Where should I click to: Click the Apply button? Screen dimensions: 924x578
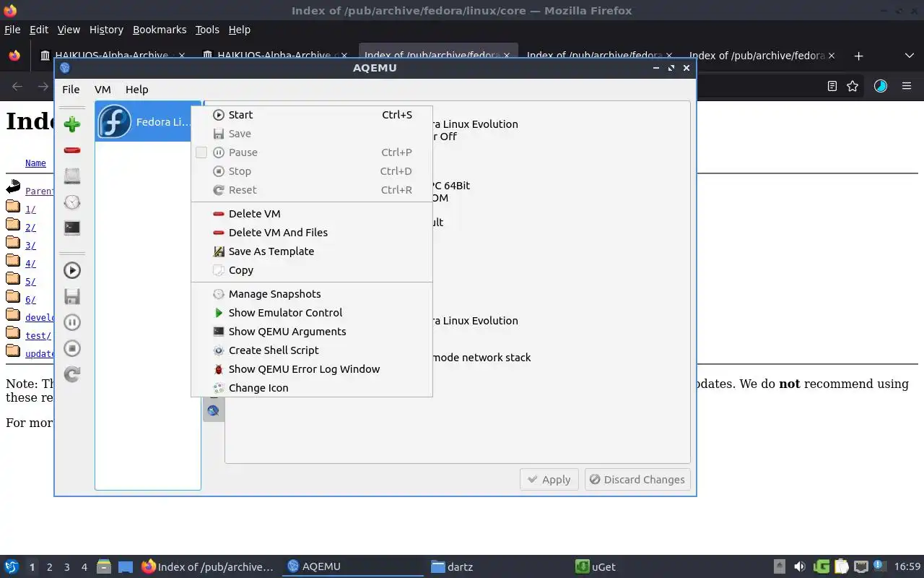pyautogui.click(x=549, y=480)
